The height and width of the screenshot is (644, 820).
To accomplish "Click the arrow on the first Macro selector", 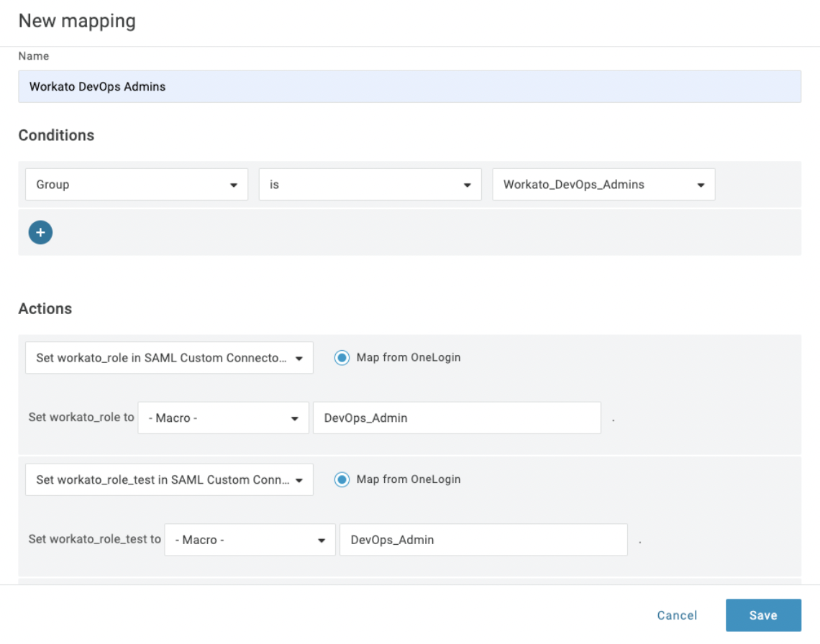I will click(294, 419).
